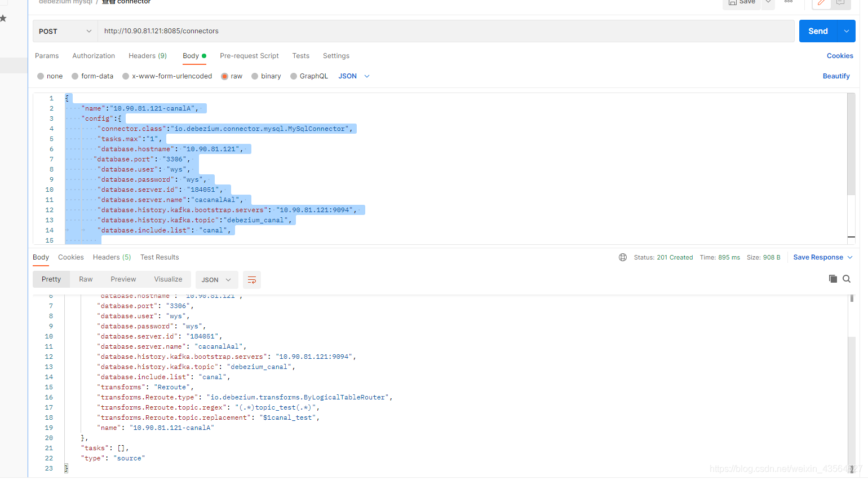Expand the Save button arrow dropdown

(768, 3)
